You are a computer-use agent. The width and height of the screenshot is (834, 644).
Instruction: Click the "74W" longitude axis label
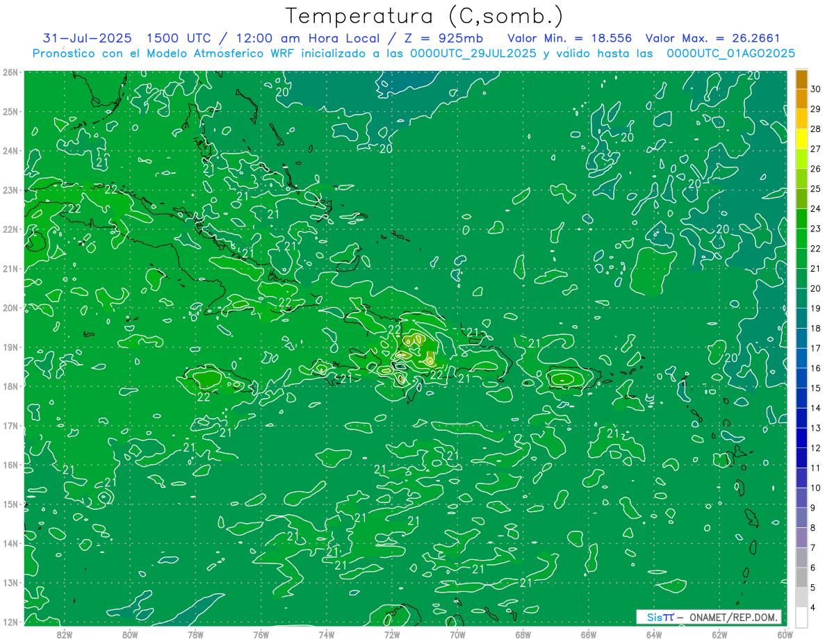[327, 634]
